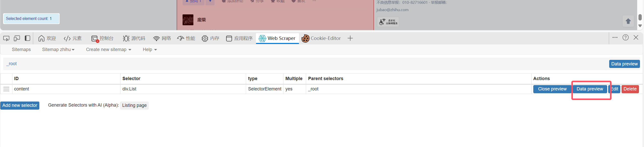This screenshot has width=644, height=147.
Task: Switch to the 网络 network tab
Action: coord(162,38)
